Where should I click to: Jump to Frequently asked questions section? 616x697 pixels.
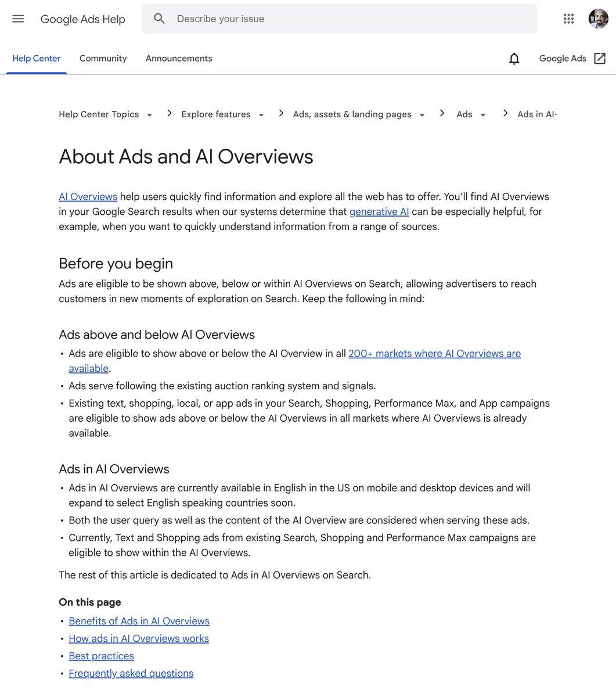coord(131,673)
